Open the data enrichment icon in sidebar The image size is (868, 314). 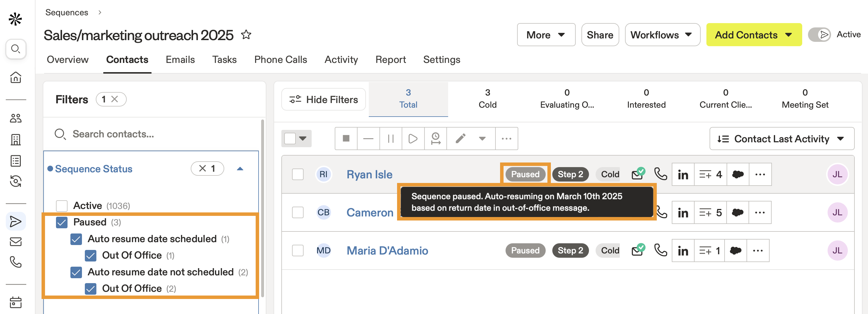16,181
